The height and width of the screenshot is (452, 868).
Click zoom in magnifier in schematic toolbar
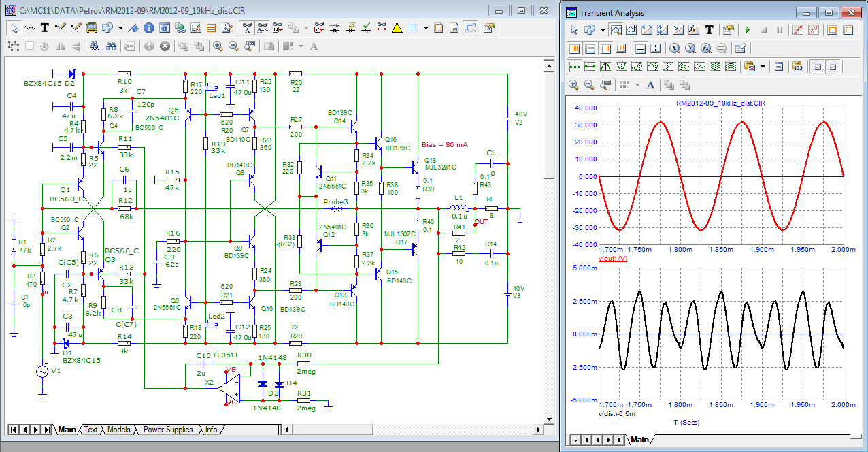tap(218, 46)
